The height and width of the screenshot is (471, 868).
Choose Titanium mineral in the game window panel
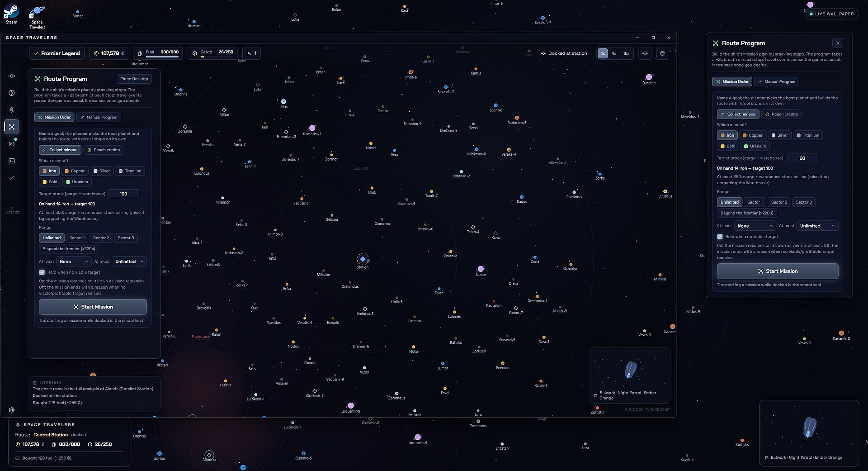click(130, 171)
